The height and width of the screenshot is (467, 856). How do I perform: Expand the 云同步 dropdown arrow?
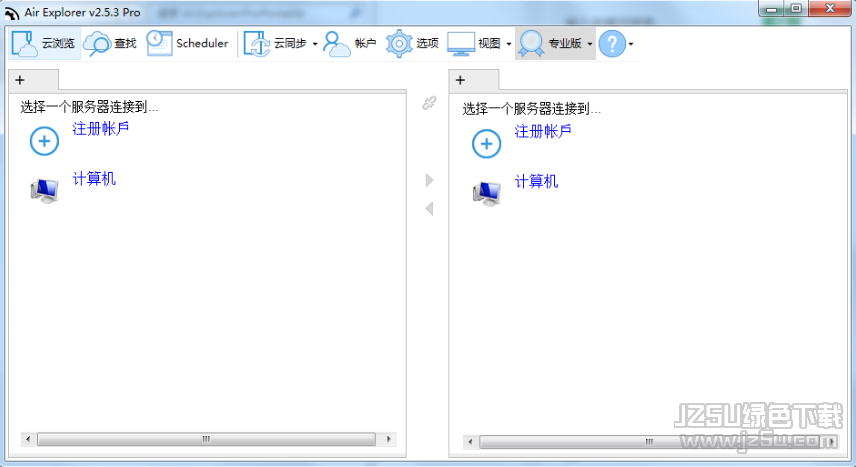point(315,44)
